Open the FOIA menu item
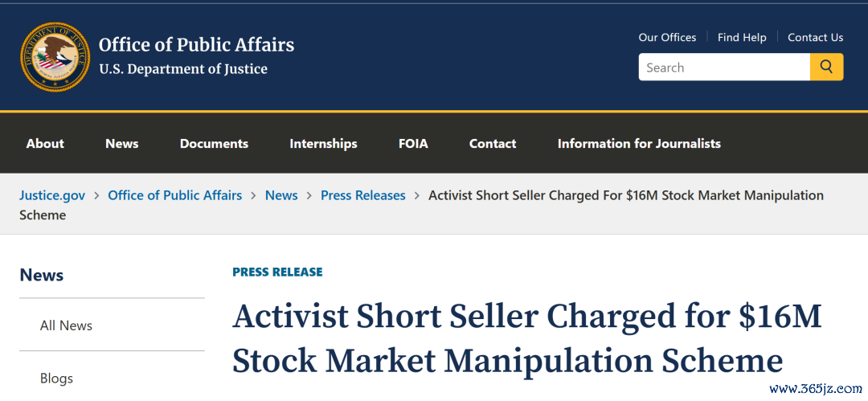 (x=413, y=144)
